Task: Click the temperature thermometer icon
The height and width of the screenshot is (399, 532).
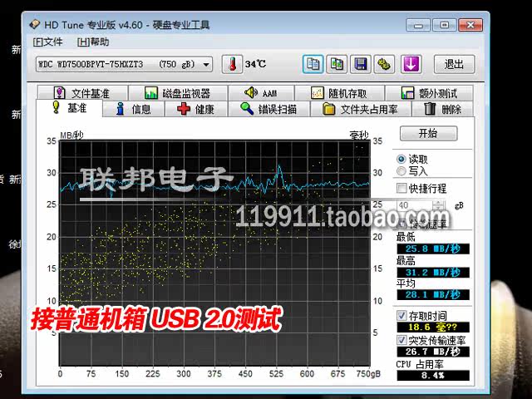Action: pos(230,64)
